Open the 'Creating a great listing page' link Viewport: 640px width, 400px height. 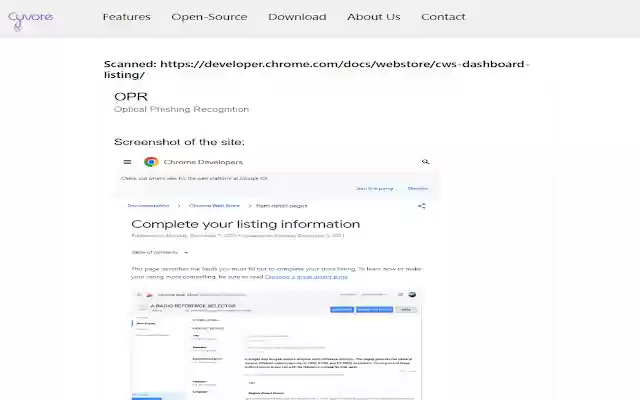click(x=306, y=277)
